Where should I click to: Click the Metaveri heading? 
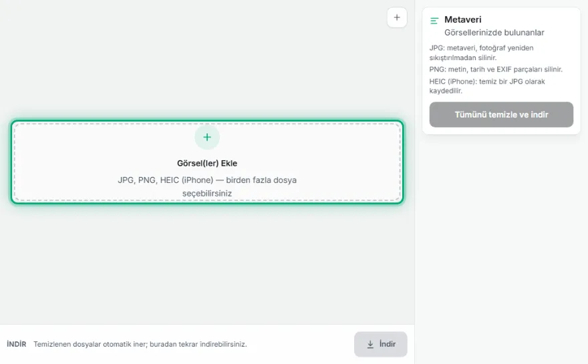[x=463, y=19]
